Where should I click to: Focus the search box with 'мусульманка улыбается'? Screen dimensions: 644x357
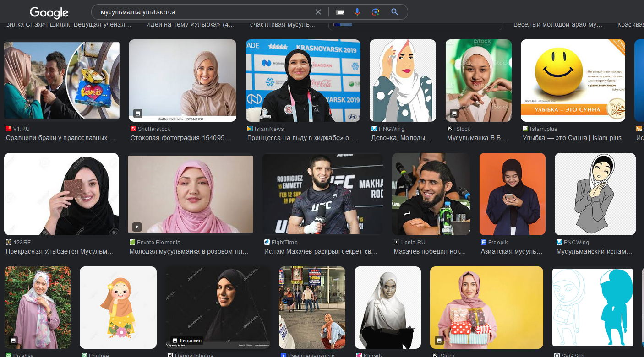[x=205, y=12]
